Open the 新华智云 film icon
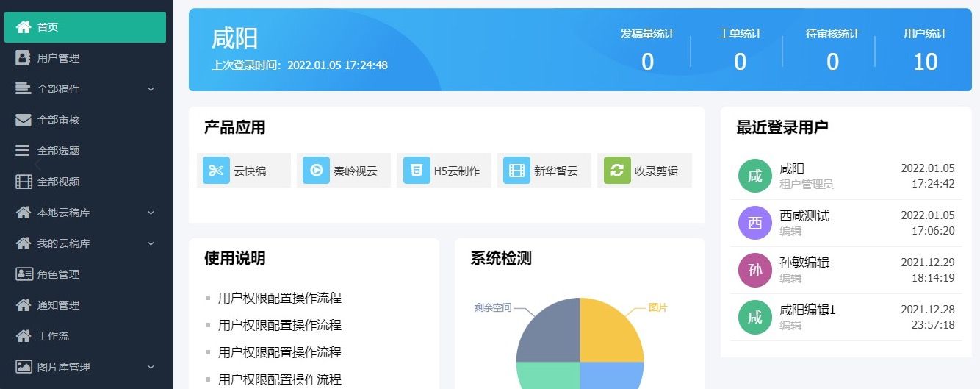Viewport: 980px width, 389px height. point(516,171)
